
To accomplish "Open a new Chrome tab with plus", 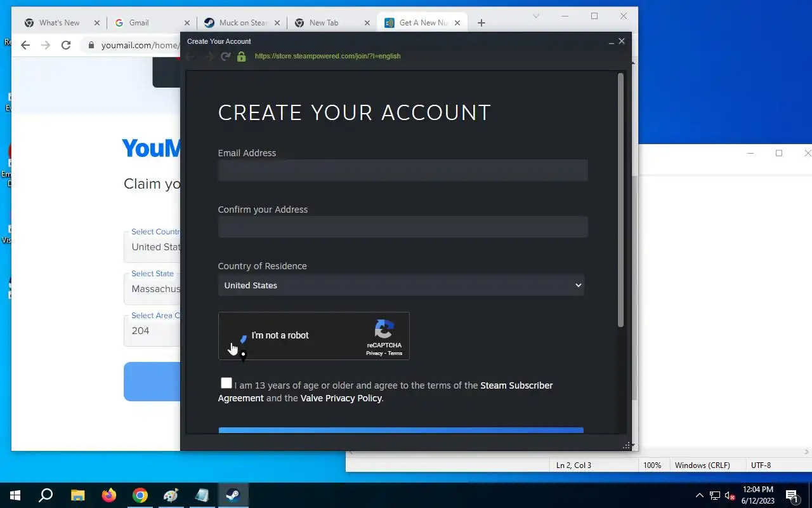I will (x=481, y=23).
